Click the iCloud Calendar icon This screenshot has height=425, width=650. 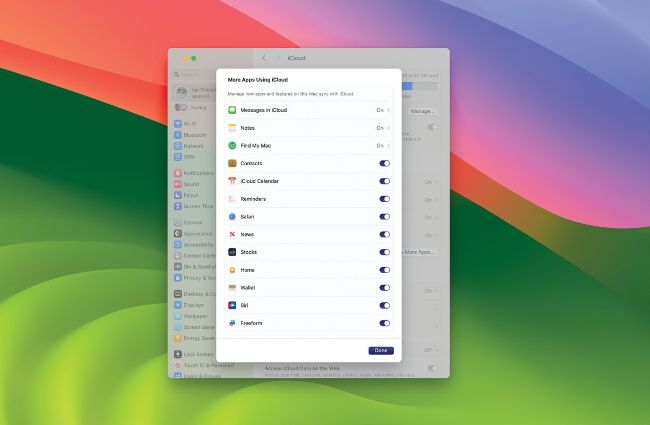click(x=232, y=181)
